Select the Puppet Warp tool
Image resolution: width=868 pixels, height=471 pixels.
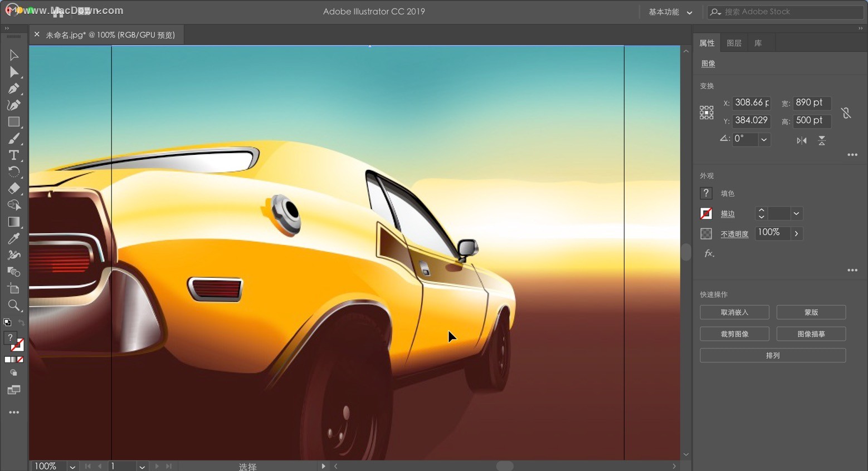click(x=14, y=255)
